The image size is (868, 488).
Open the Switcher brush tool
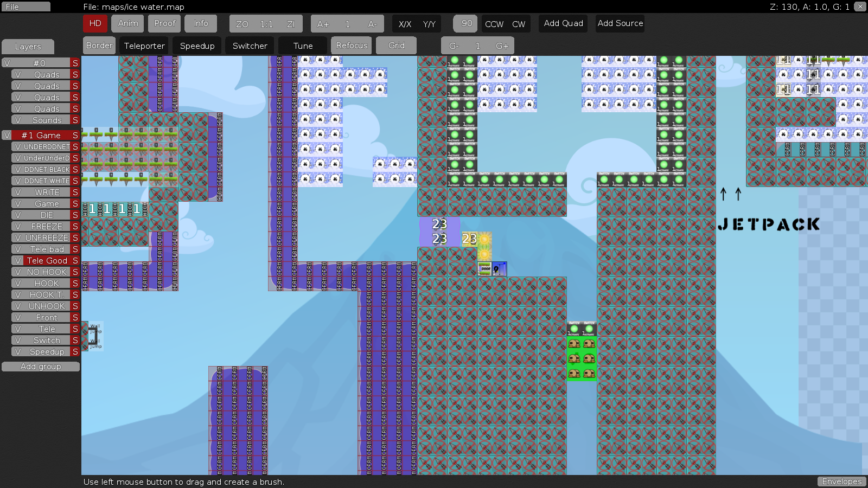pyautogui.click(x=250, y=46)
